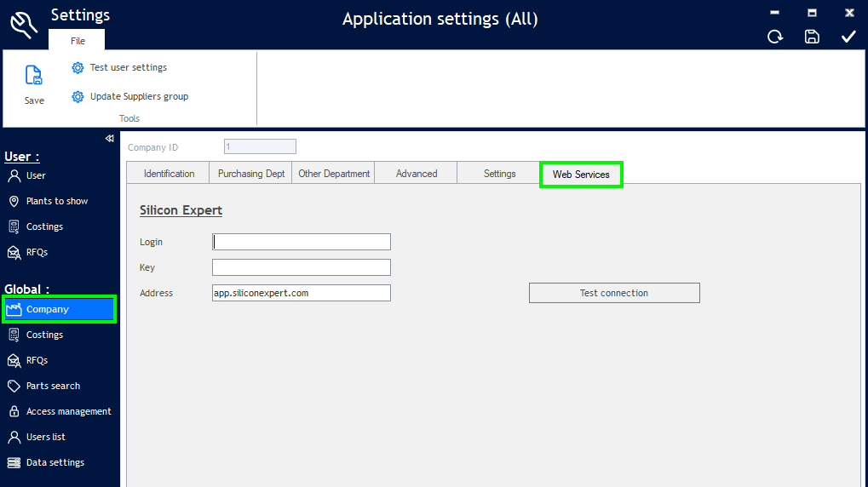Collapse the left sidebar panel
This screenshot has width=868, height=487.
coord(109,139)
